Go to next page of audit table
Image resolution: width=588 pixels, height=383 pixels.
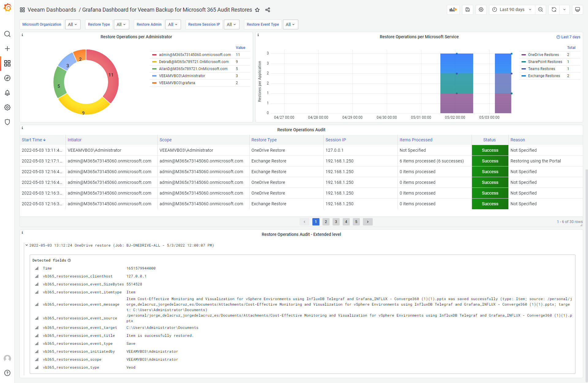coord(368,222)
